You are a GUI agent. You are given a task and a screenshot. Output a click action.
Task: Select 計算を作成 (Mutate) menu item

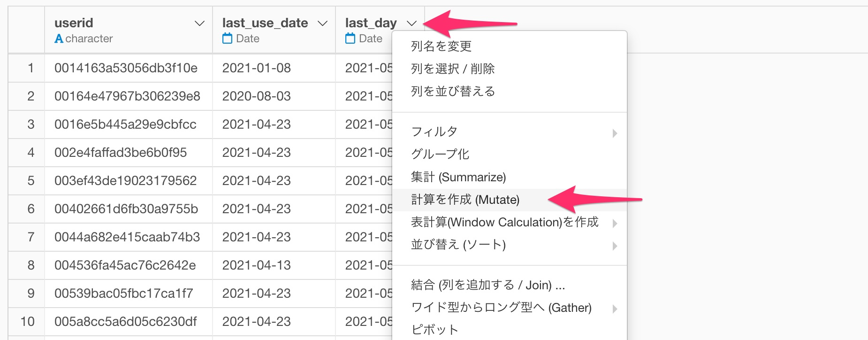tap(510, 200)
